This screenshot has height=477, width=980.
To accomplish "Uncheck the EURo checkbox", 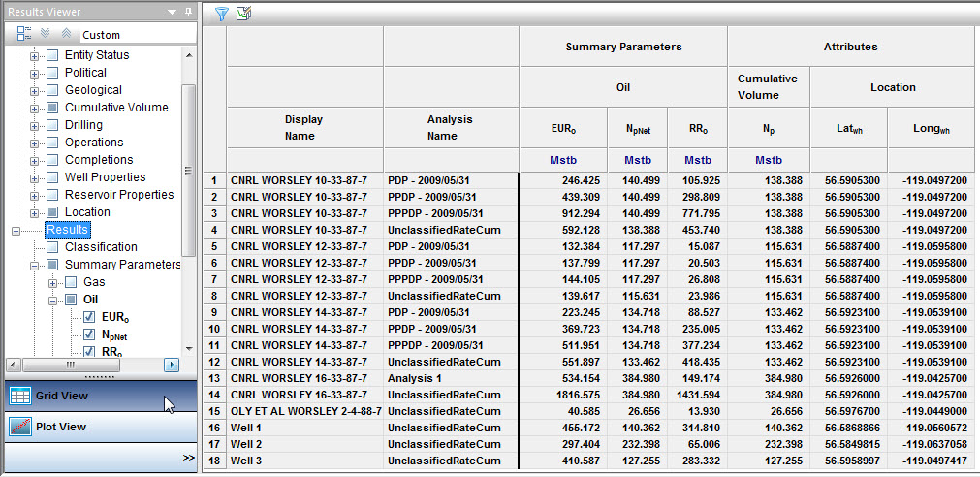I will click(89, 317).
